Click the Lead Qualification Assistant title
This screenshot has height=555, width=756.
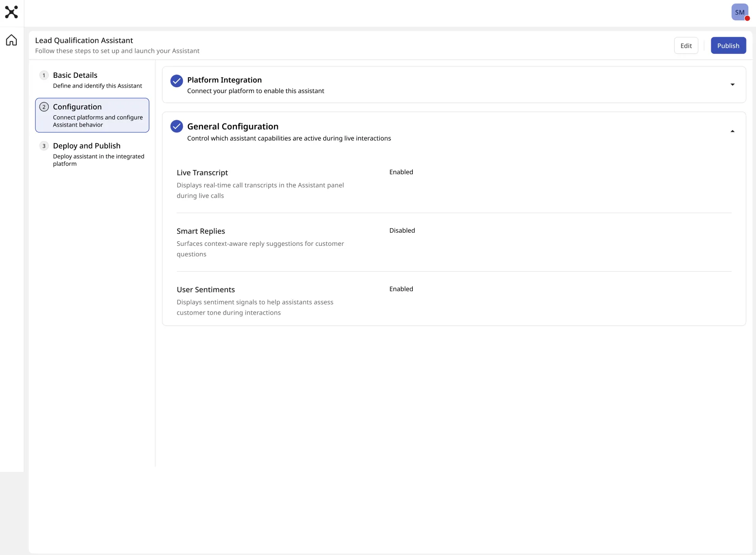pyautogui.click(x=84, y=40)
